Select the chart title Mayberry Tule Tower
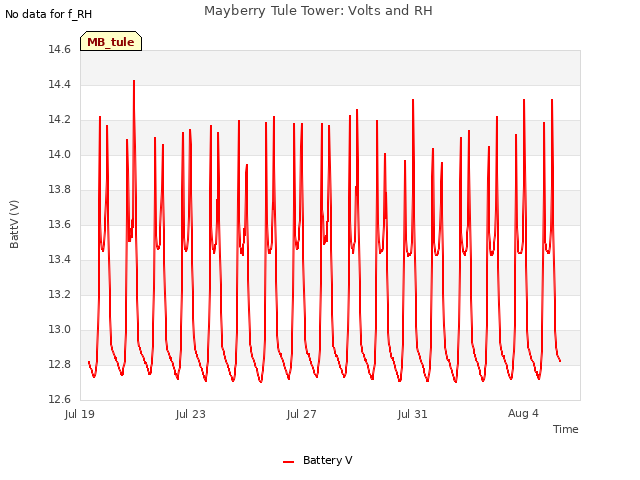This screenshot has height=480, width=640. point(318,10)
